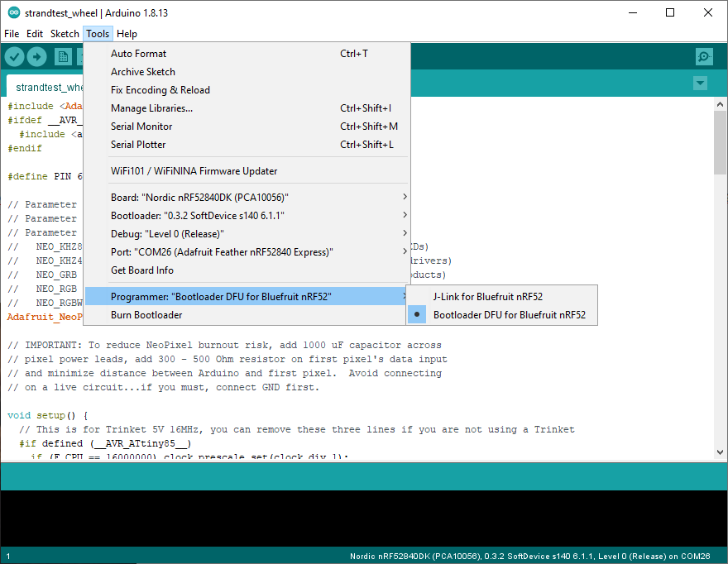The image size is (728, 564).
Task: Open Serial Monitor via magnifier icon
Action: pos(704,56)
